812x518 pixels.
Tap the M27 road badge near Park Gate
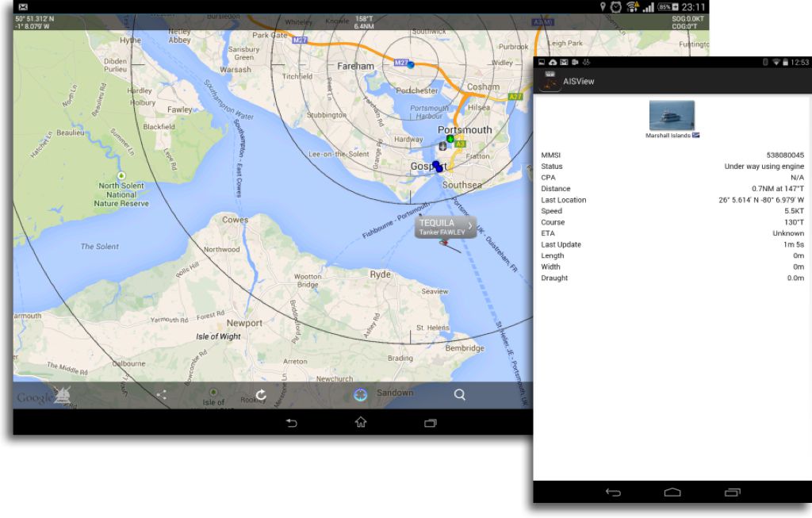click(x=299, y=40)
